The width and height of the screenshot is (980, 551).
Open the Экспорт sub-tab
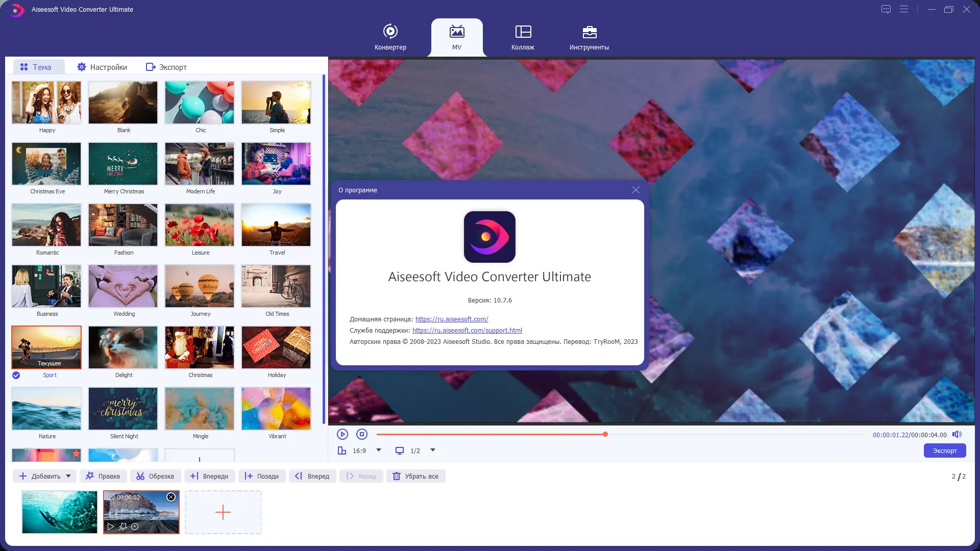(166, 67)
